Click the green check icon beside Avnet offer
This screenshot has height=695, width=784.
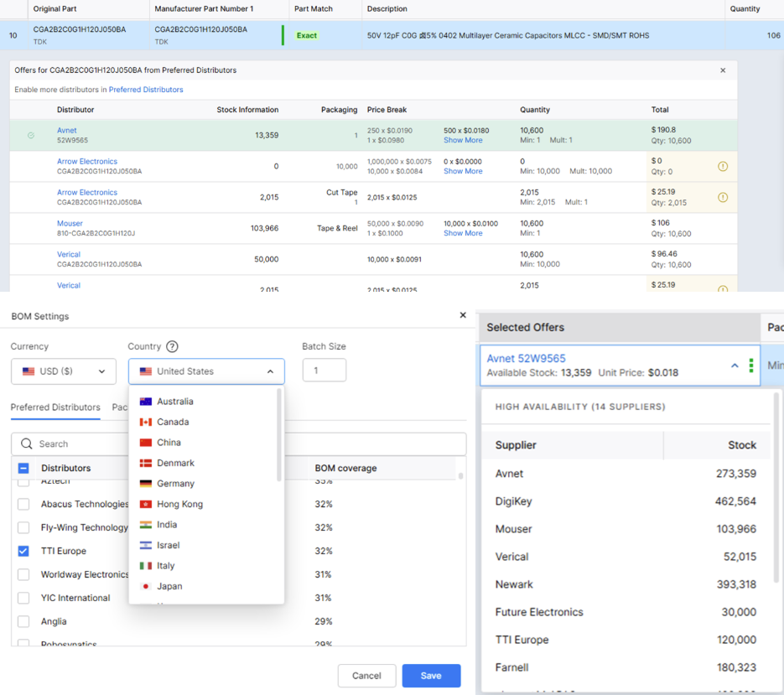31,136
